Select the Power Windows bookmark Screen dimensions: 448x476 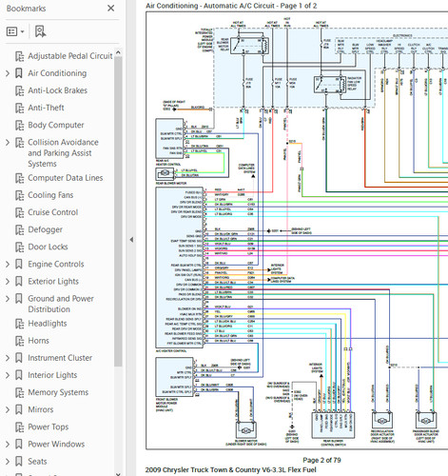pos(56,445)
